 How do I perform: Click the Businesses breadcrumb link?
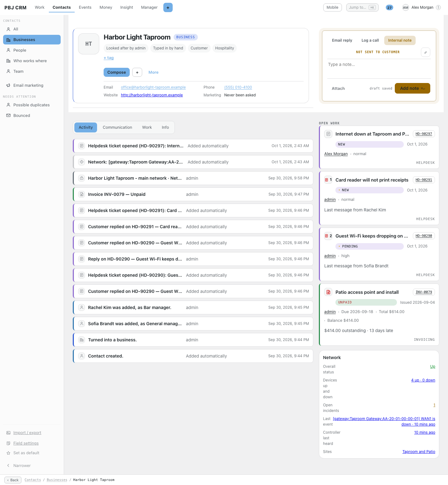57,480
